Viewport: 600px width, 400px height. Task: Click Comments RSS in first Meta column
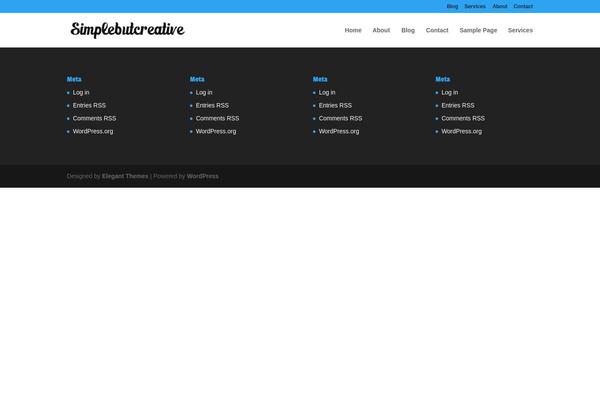click(x=95, y=119)
